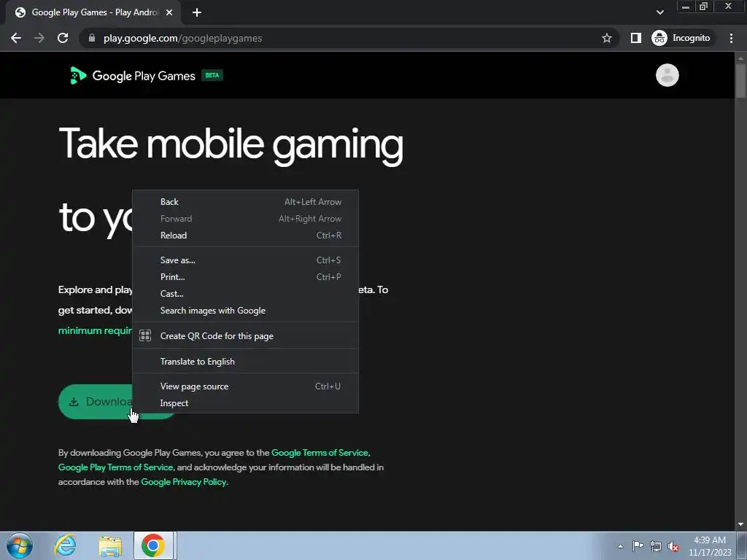This screenshot has height=560, width=747.
Task: Choose Inspect from context menu
Action: [245, 402]
